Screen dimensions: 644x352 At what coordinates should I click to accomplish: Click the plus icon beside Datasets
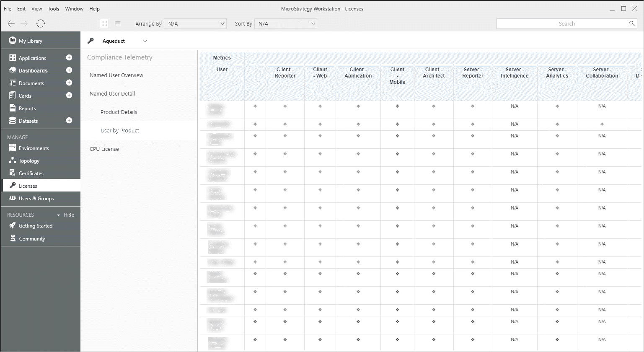click(69, 121)
